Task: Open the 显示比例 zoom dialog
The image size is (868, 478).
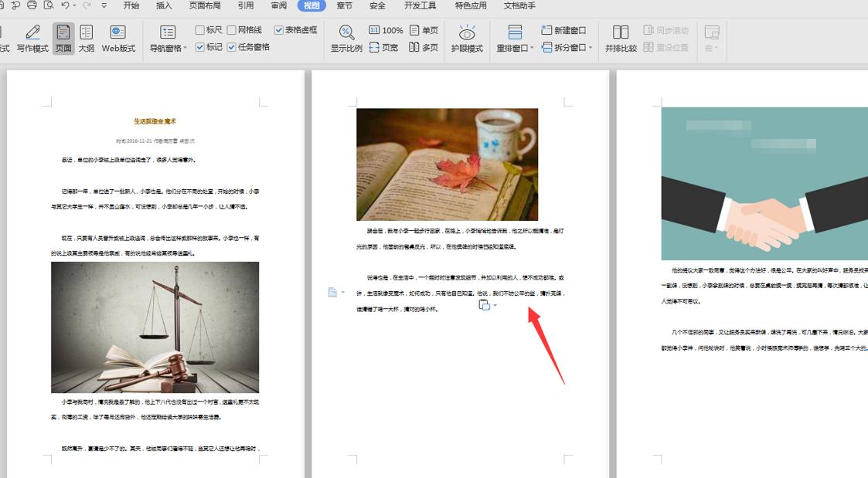Action: click(x=346, y=38)
